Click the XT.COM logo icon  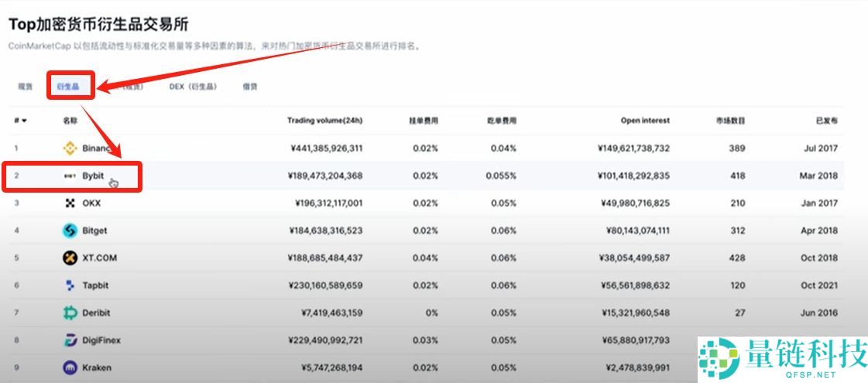pos(70,258)
